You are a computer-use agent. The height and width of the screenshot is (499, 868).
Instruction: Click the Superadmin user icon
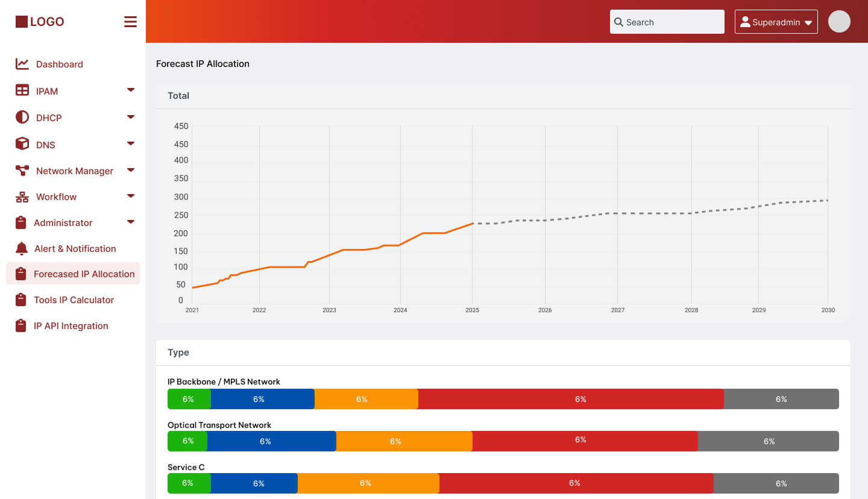745,22
